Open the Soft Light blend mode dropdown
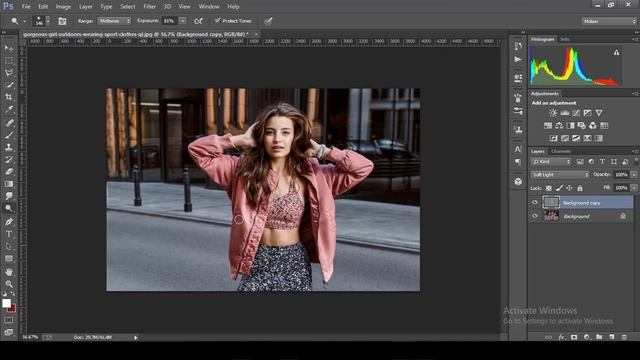This screenshot has height=360, width=640. click(x=560, y=175)
